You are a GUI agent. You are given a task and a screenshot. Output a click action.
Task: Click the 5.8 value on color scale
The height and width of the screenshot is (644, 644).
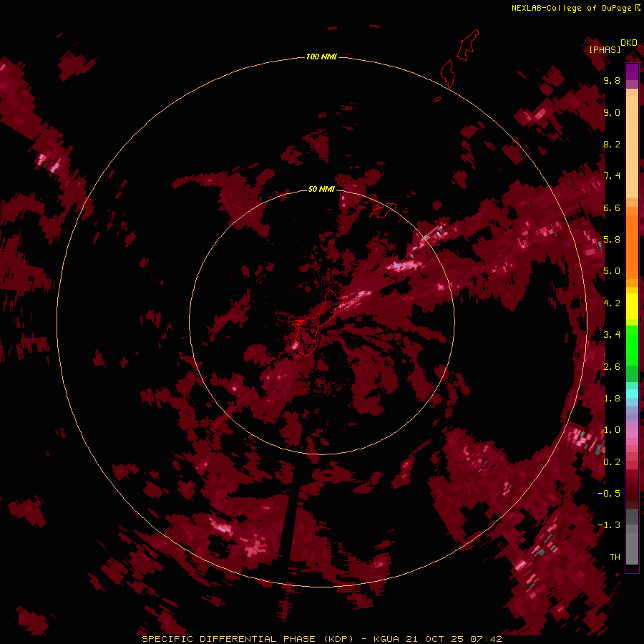[x=612, y=240]
